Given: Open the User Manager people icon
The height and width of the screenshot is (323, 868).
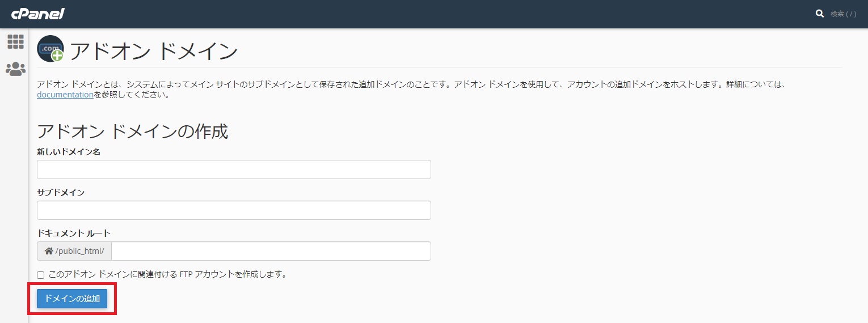Looking at the screenshot, I should (x=15, y=69).
